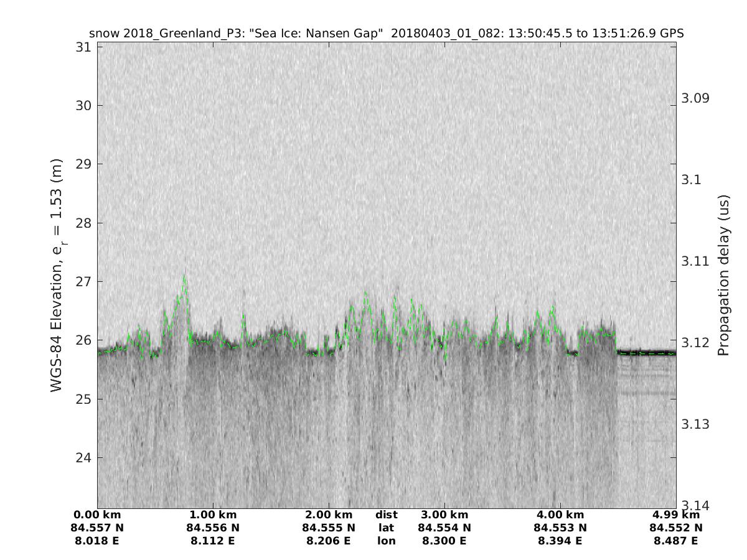
Task: Click the 4.99 km distance label
Action: click(676, 515)
